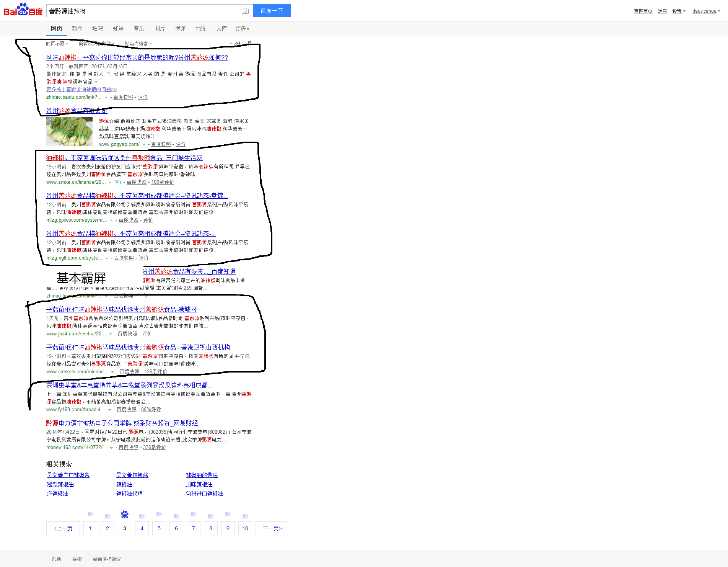Switch to the 音乐 tab
Image resolution: width=728 pixels, height=567 pixels.
point(139,28)
